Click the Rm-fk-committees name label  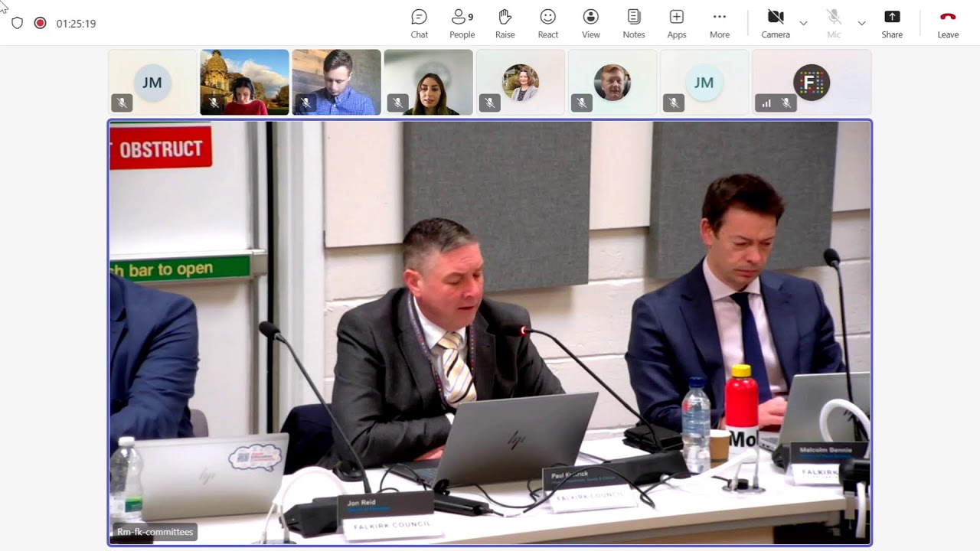(155, 532)
